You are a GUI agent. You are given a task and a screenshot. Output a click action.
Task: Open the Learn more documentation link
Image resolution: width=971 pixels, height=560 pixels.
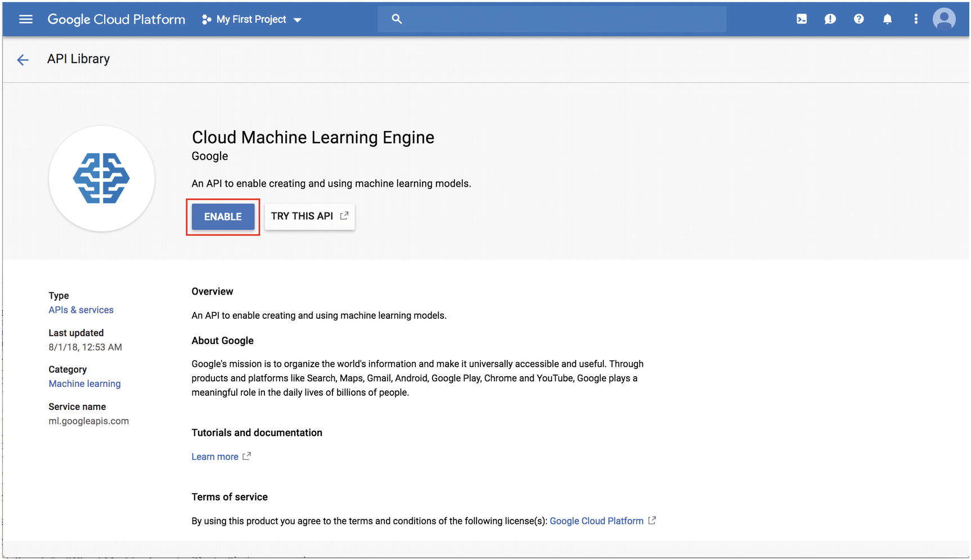pos(215,456)
